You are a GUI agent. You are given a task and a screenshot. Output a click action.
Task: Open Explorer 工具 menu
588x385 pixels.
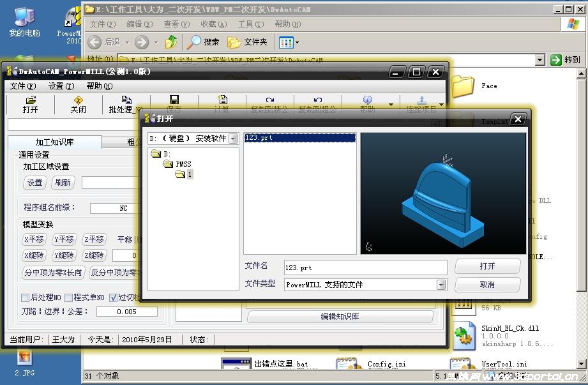pyautogui.click(x=251, y=24)
